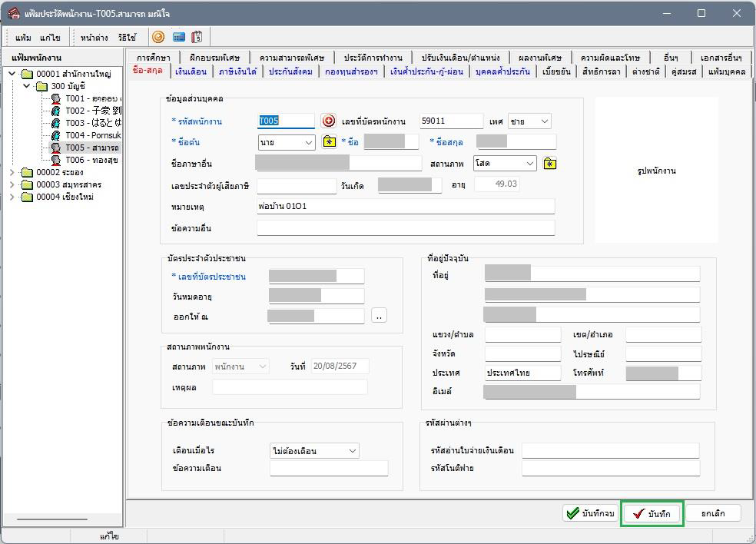Open the แฟ้ม menu

(x=23, y=38)
